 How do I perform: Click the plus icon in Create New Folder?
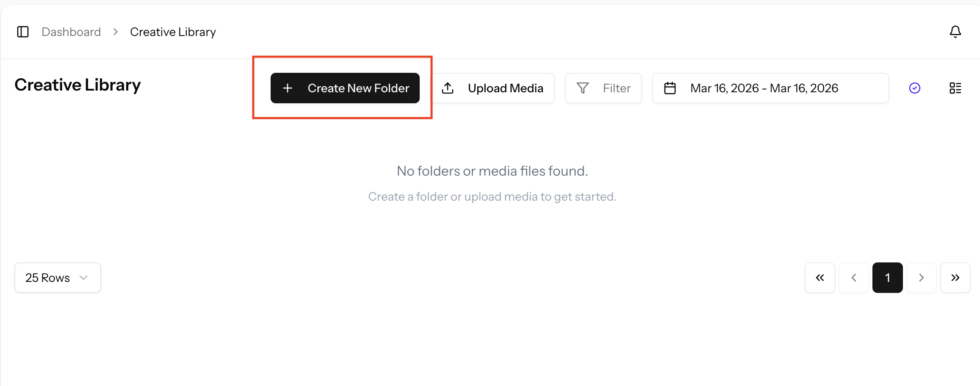(288, 88)
